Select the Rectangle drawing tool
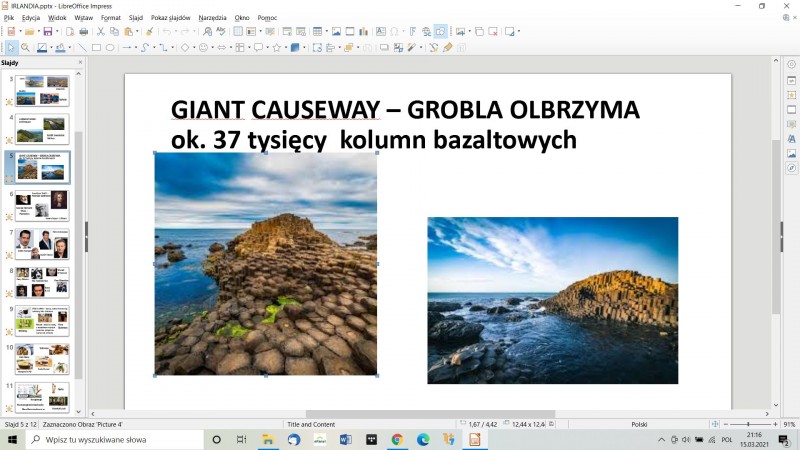This screenshot has height=450, width=800. pyautogui.click(x=96, y=47)
